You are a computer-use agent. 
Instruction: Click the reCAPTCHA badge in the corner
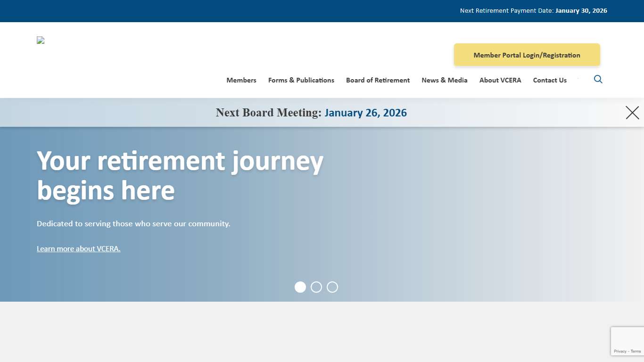tap(627, 341)
